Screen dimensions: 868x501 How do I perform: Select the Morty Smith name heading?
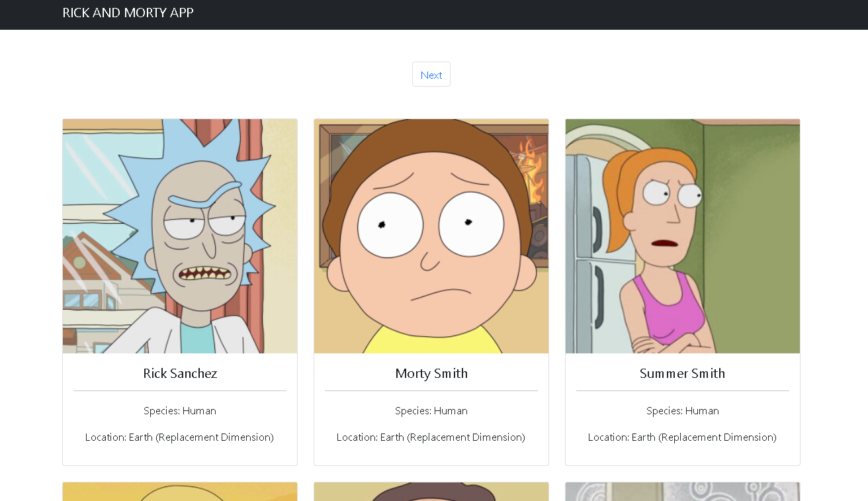click(431, 373)
